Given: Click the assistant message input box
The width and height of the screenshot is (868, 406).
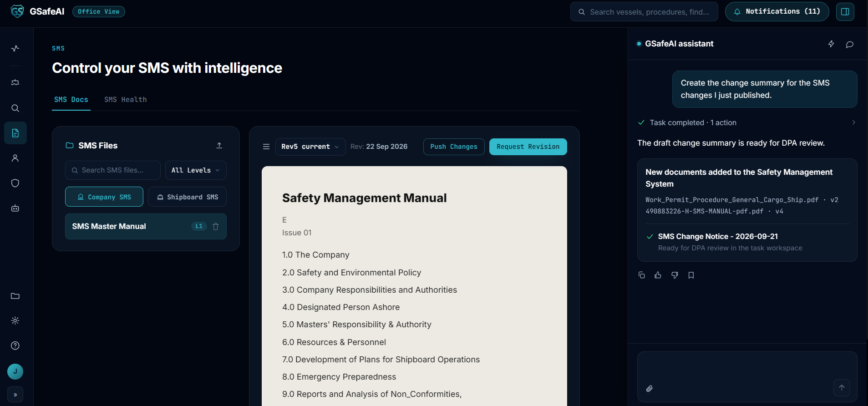Looking at the screenshot, I should tap(747, 377).
